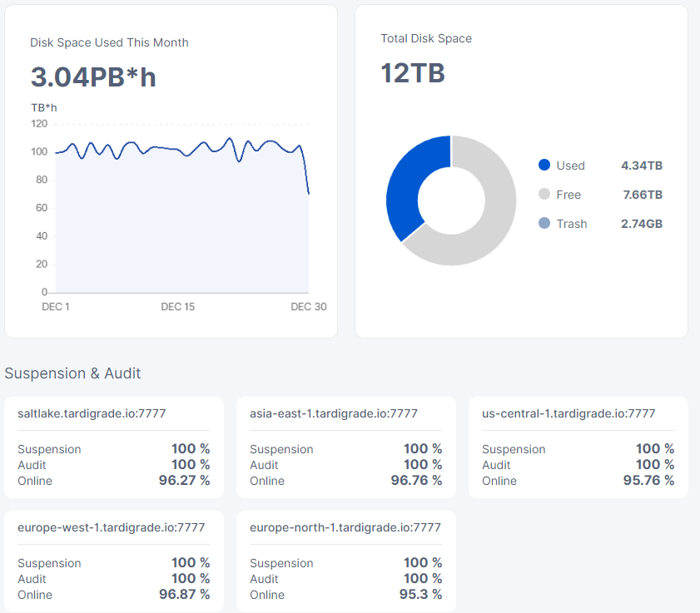Click the sharp drop at end of disk usage line

pyautogui.click(x=305, y=175)
